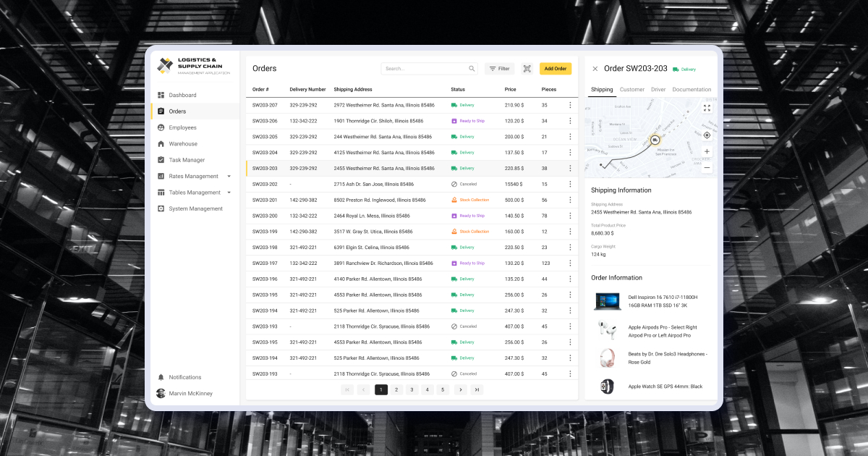Open Notifications via the bell icon
Screen dimensions: 868x456
(160, 377)
